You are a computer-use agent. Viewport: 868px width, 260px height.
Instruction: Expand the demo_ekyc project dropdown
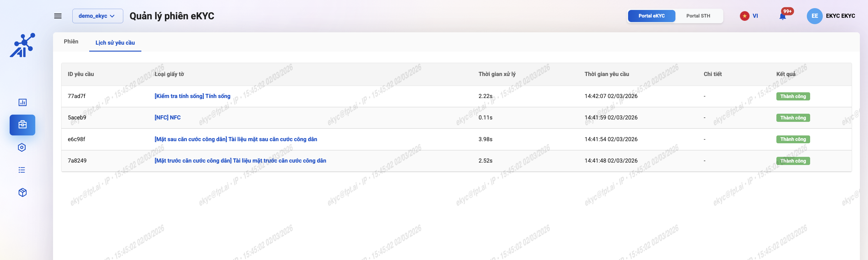(98, 16)
